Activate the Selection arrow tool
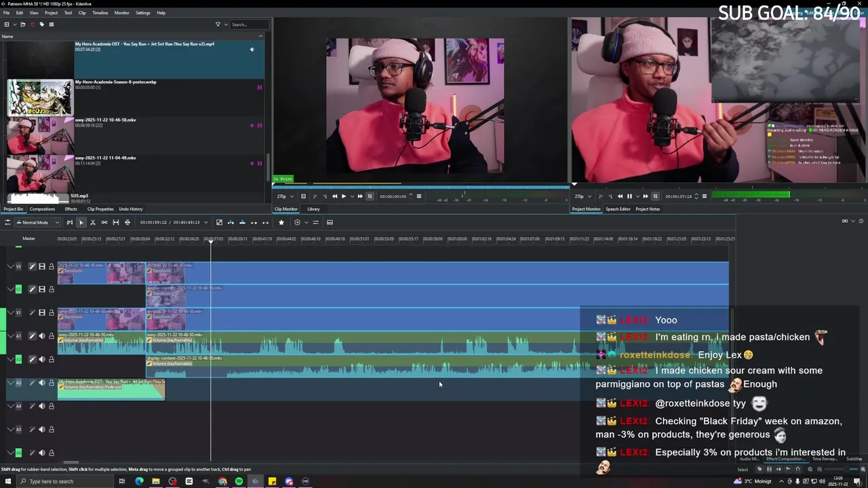The width and height of the screenshot is (868, 488). [81, 222]
